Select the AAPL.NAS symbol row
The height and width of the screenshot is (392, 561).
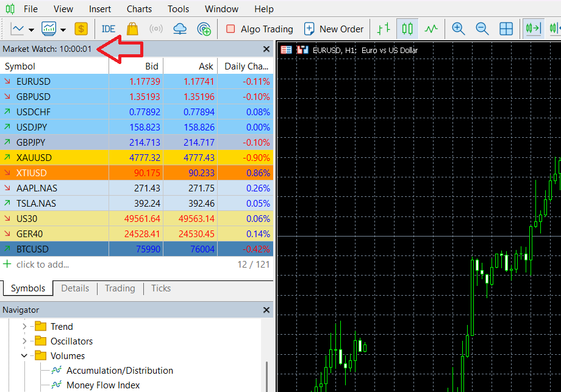coord(137,188)
